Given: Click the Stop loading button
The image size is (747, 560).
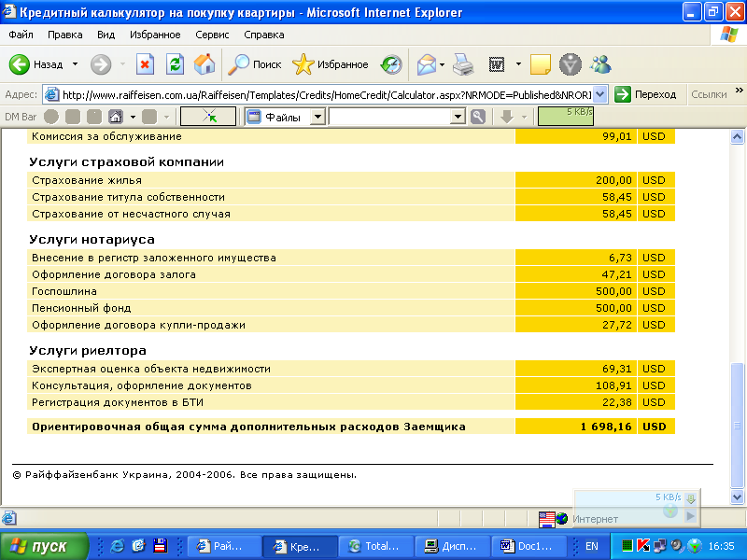Looking at the screenshot, I should pos(145,64).
